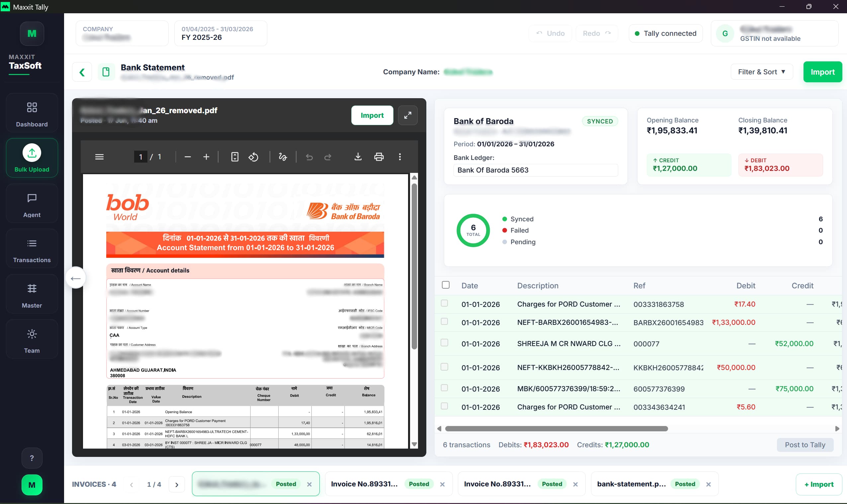
Task: Toggle the select-all checkbox in table header
Action: pyautogui.click(x=446, y=285)
